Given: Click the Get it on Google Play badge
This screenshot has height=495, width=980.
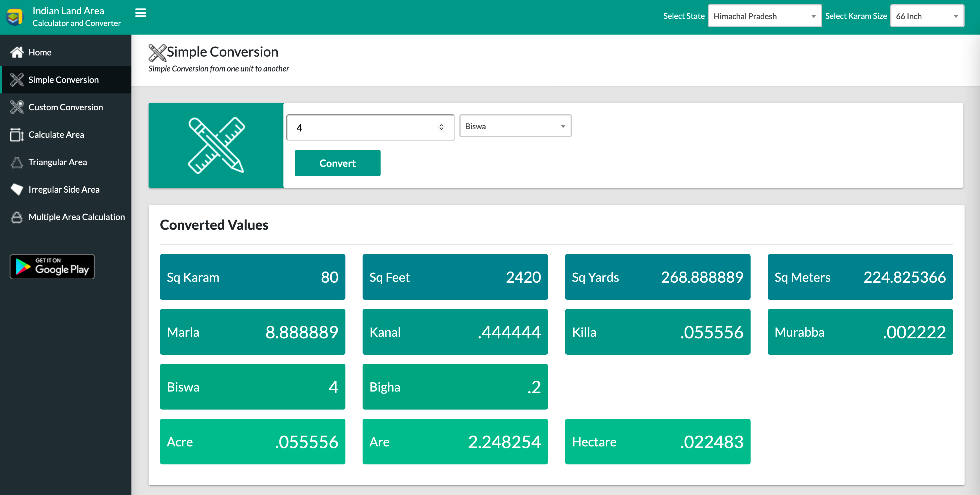Looking at the screenshot, I should [x=52, y=266].
